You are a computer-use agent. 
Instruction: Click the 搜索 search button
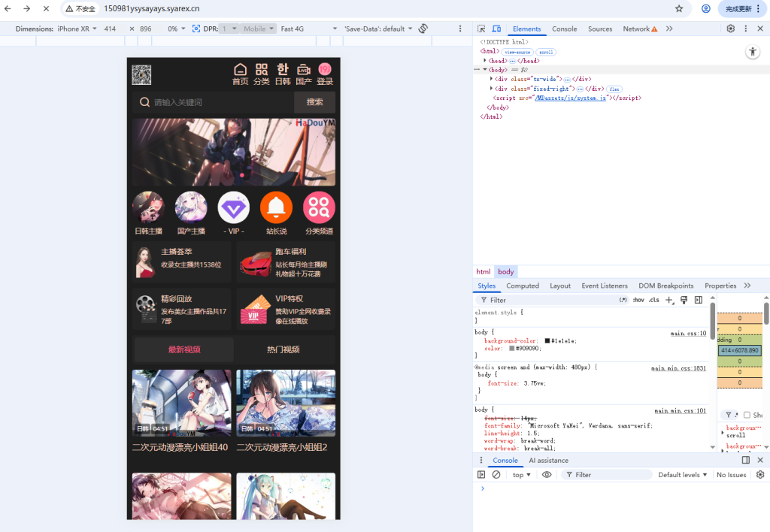pyautogui.click(x=315, y=102)
